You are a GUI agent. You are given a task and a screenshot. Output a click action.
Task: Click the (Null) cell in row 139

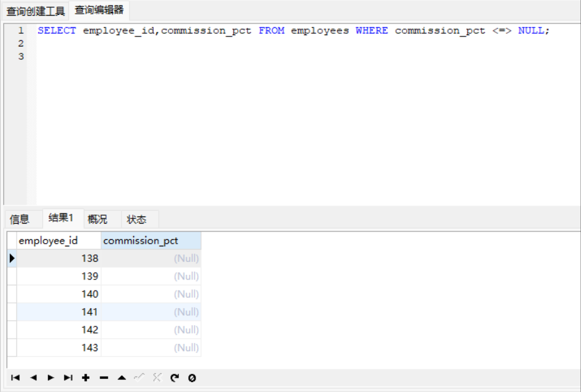tap(151, 276)
